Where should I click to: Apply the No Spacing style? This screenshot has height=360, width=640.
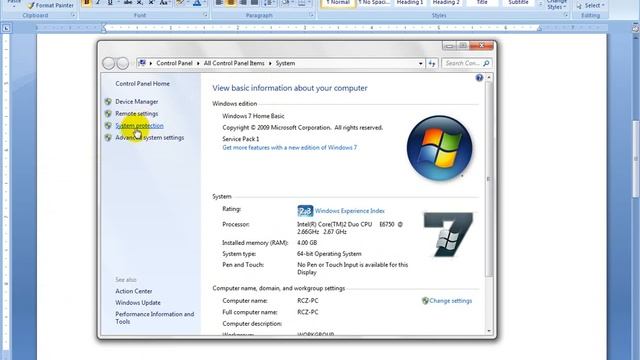click(374, 3)
